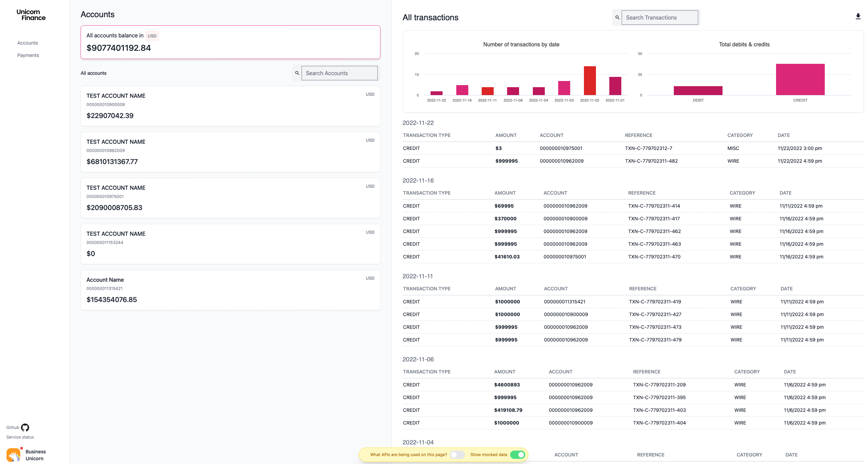
Task: Click the CREDIT bar in debits chart
Action: point(800,80)
